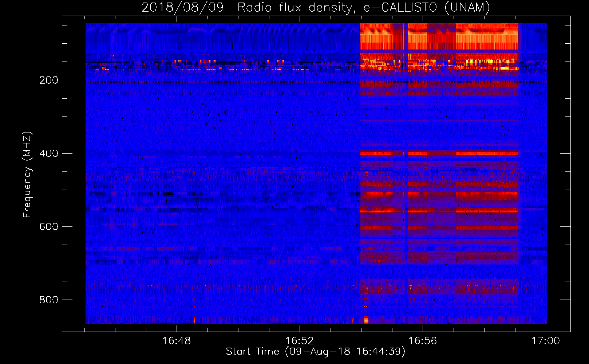Click the '17:00' time tick label
This screenshot has height=364, width=589.
(546, 341)
